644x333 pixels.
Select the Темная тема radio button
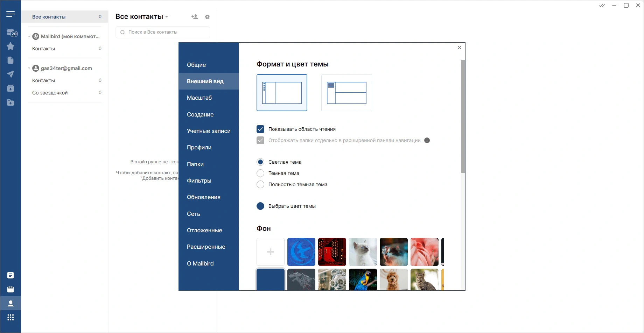[260, 173]
